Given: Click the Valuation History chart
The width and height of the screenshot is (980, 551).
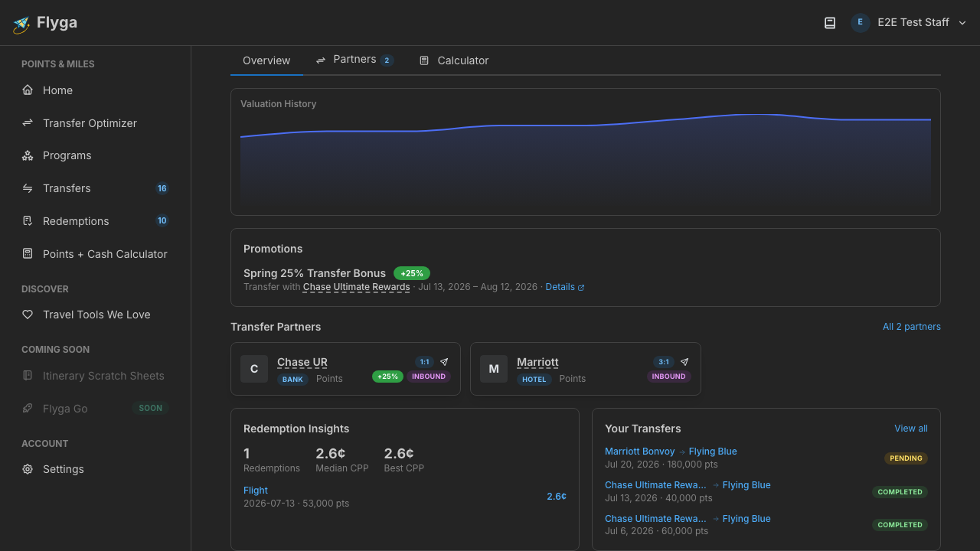Looking at the screenshot, I should 586,159.
